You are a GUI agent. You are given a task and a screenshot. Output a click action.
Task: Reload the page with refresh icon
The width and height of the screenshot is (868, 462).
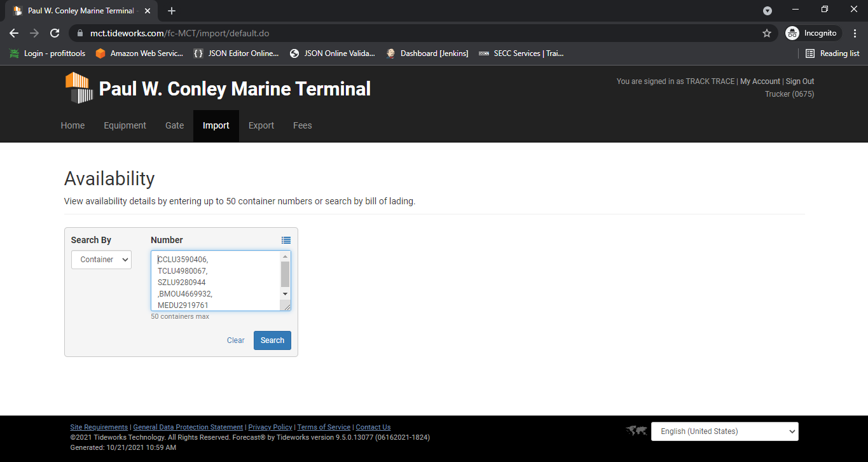pos(55,33)
